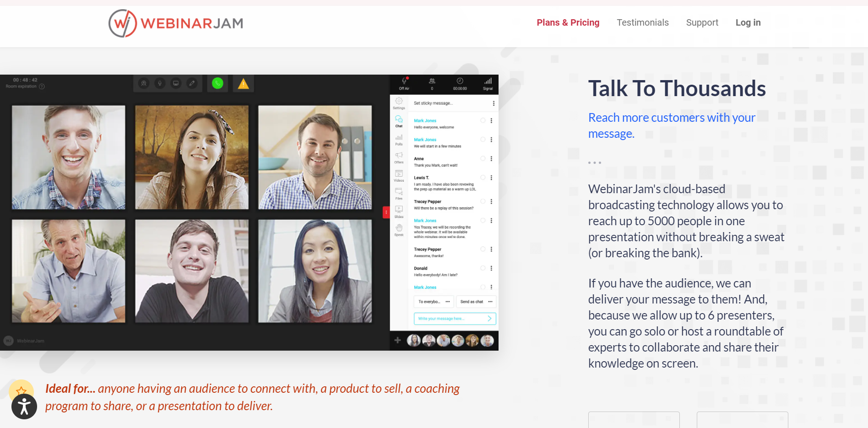Click the woman in grey blazer video tile
This screenshot has height=428, width=868.
315,271
